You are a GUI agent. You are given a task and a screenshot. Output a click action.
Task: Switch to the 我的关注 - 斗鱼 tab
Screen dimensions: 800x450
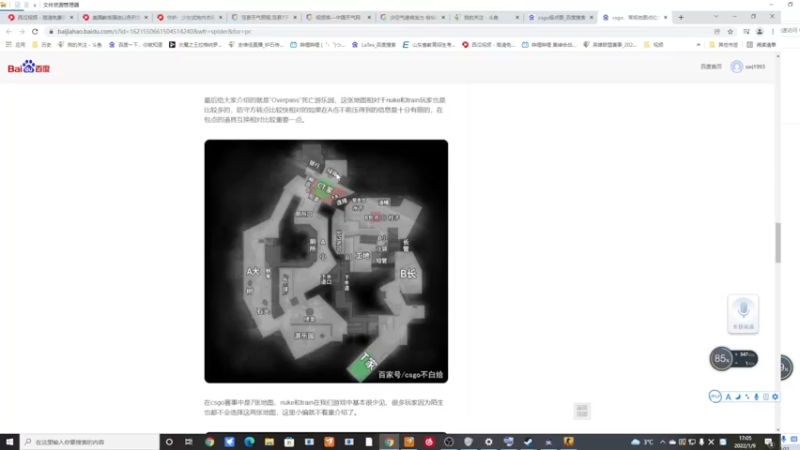point(486,17)
